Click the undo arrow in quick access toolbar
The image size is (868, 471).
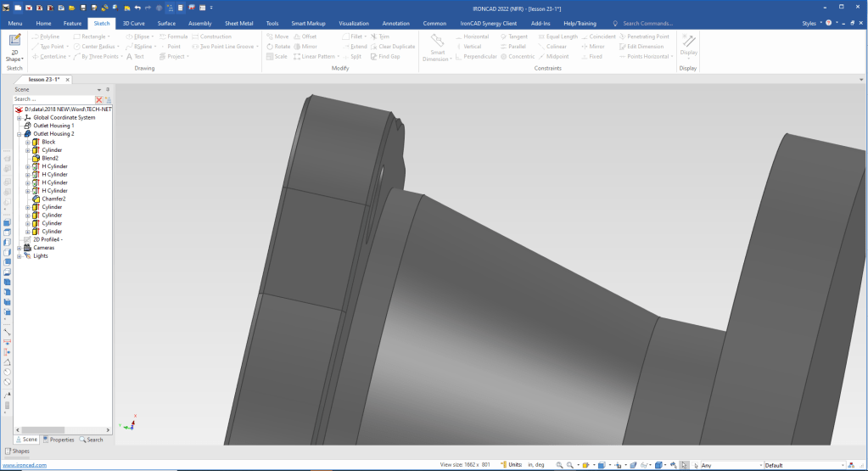coord(137,7)
